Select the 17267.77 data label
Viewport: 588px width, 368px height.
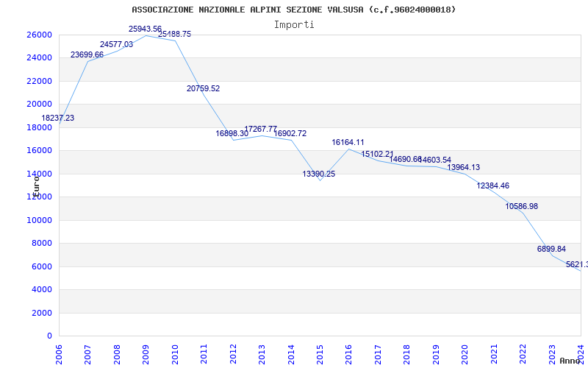click(x=261, y=130)
